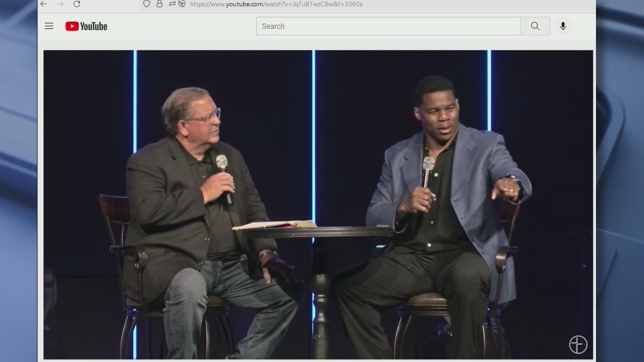Click the grayed forward navigation arrow
This screenshot has height=362, width=644.
tap(59, 4)
